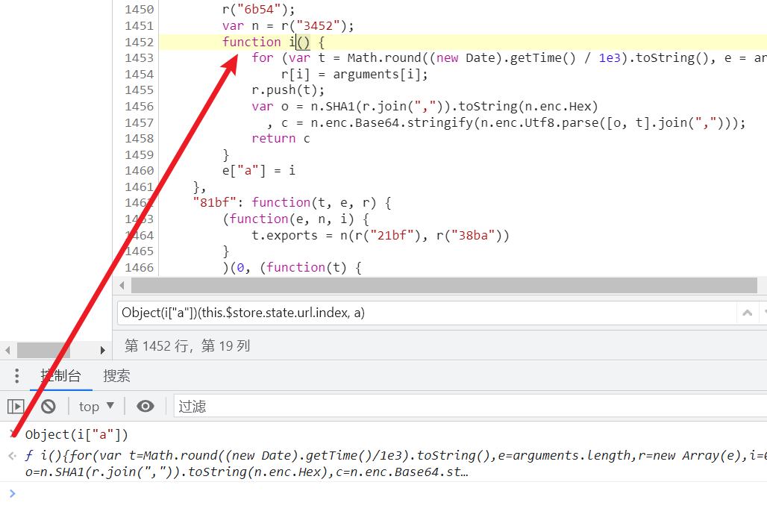This screenshot has width=767, height=532.
Task: Open the 'top' frame context dropdown
Action: [96, 405]
